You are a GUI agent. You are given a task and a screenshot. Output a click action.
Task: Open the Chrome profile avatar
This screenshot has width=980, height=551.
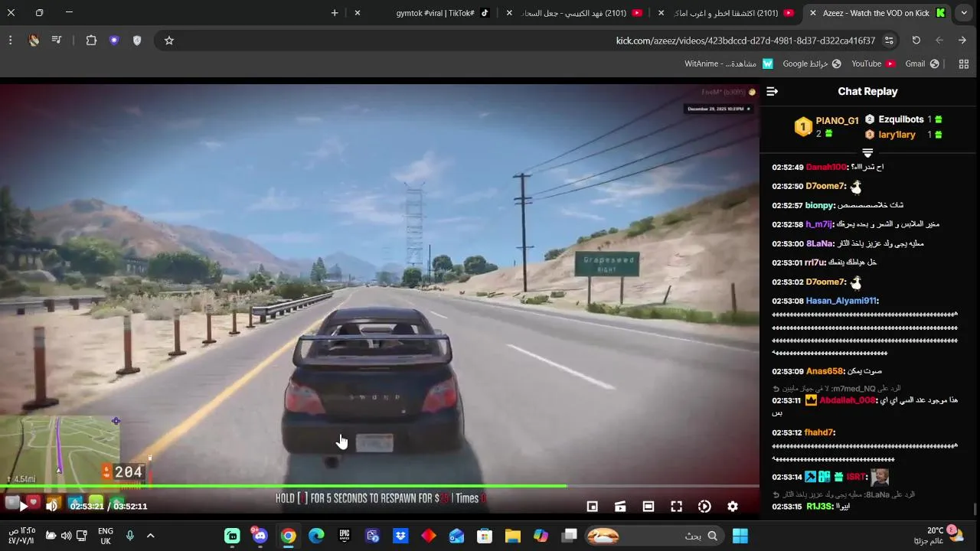pos(34,41)
